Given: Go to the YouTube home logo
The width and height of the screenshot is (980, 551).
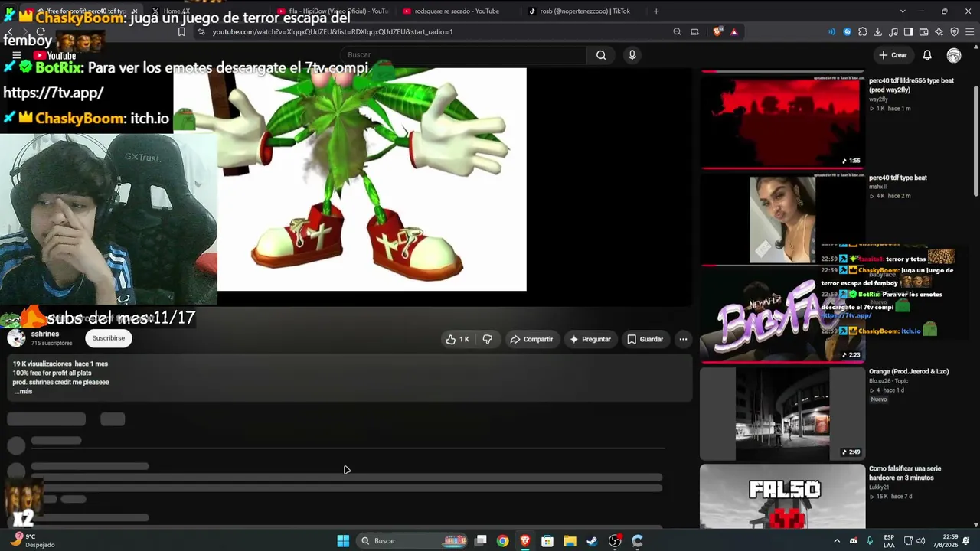Looking at the screenshot, I should point(54,56).
